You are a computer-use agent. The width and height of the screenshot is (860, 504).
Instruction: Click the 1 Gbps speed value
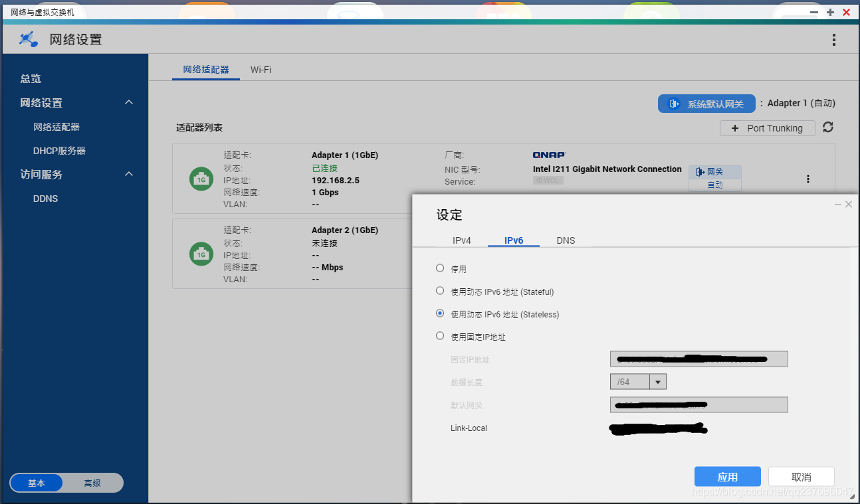325,193
